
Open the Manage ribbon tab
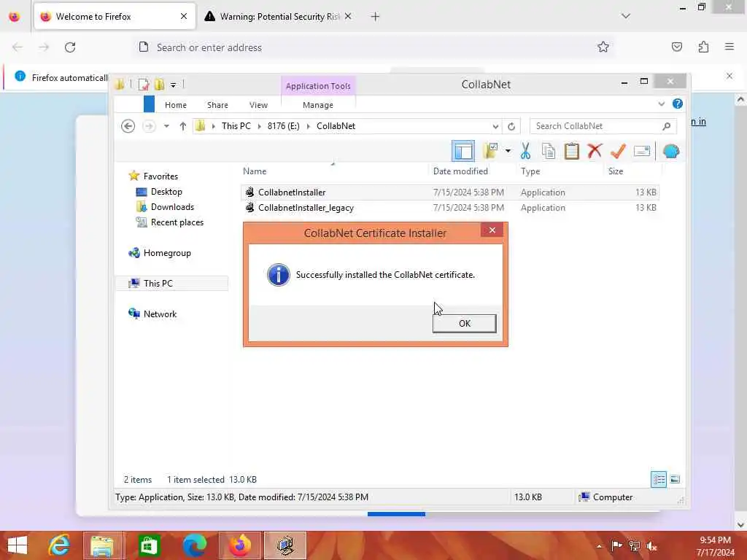(318, 105)
